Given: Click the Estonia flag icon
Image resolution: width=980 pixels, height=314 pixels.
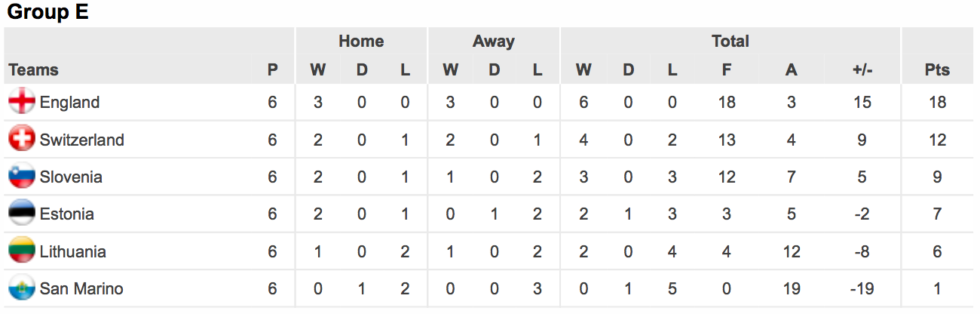Looking at the screenshot, I should coord(22,214).
